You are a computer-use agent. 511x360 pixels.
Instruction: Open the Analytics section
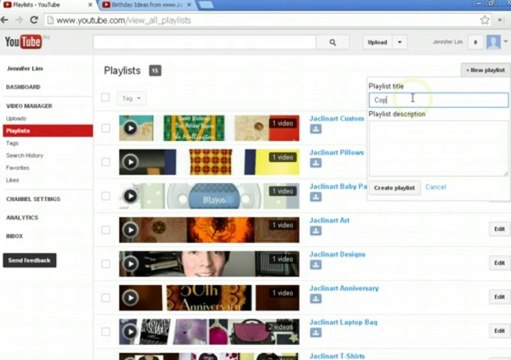coord(22,218)
